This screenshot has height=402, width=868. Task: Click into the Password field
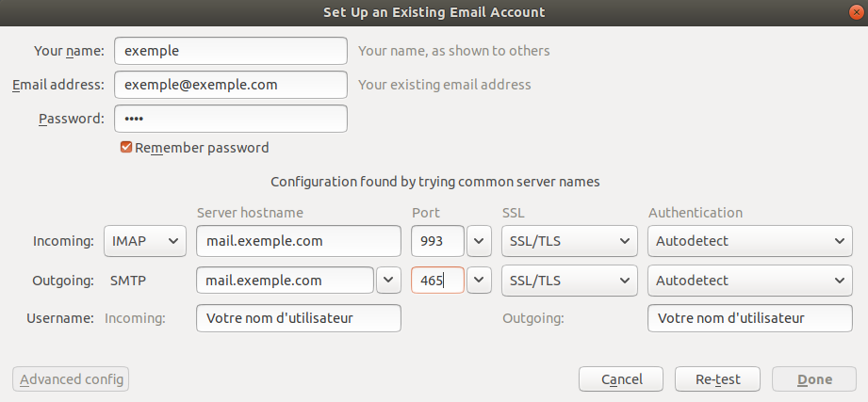point(231,119)
